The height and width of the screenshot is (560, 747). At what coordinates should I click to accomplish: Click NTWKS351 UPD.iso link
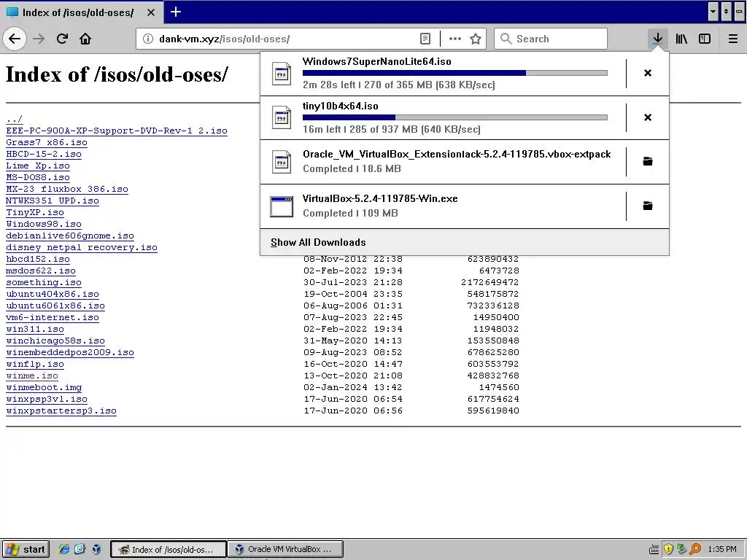click(x=53, y=201)
